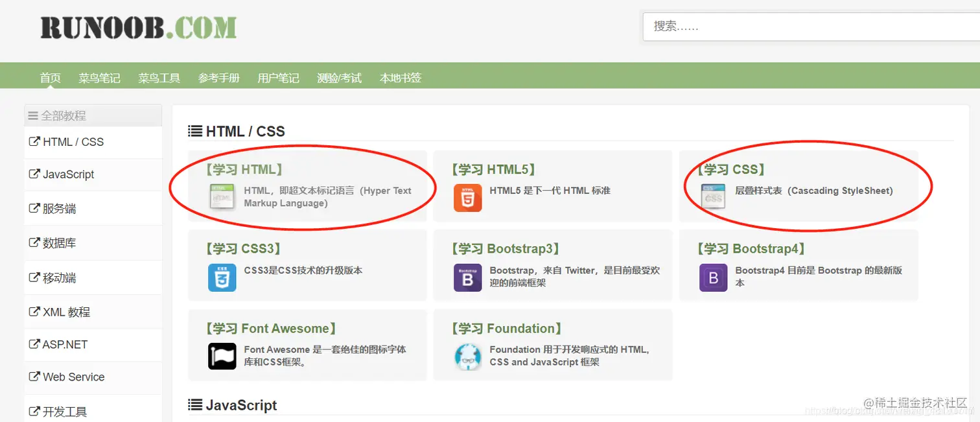The image size is (980, 422).
Task: Click the 全部教程 sidebar header
Action: [93, 115]
